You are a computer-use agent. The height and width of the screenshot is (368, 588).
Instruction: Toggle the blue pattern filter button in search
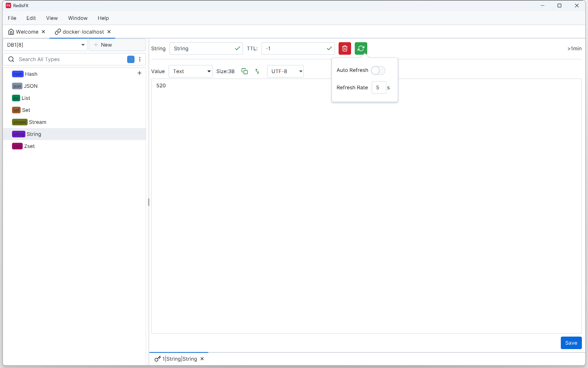[x=131, y=59]
